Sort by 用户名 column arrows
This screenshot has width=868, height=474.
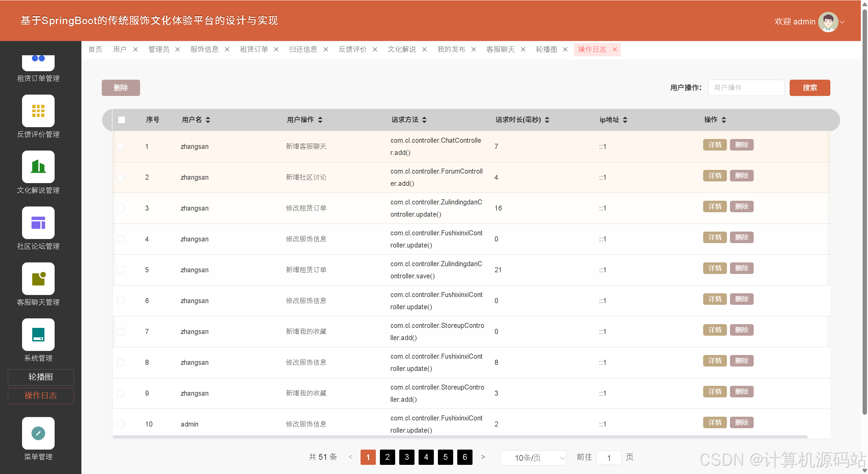[208, 120]
